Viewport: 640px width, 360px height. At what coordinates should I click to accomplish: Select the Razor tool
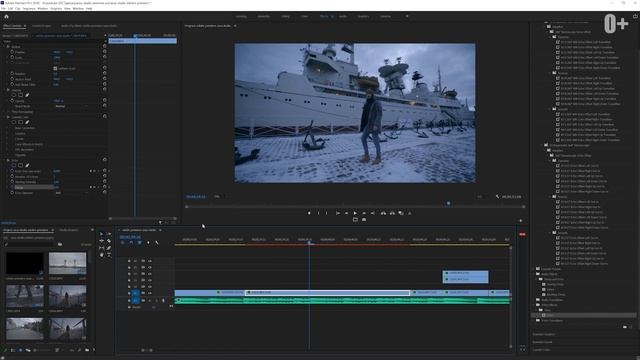click(109, 241)
